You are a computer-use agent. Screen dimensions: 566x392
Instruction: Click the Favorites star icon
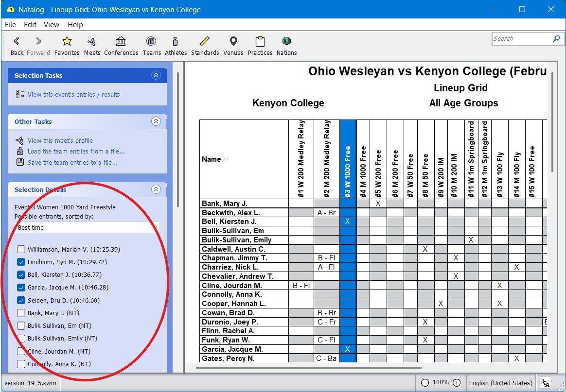(x=67, y=42)
